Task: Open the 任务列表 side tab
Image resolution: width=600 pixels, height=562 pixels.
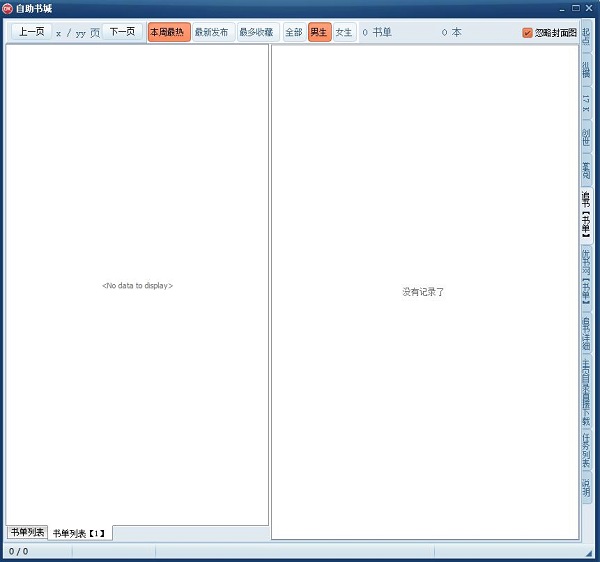Action: click(x=586, y=451)
